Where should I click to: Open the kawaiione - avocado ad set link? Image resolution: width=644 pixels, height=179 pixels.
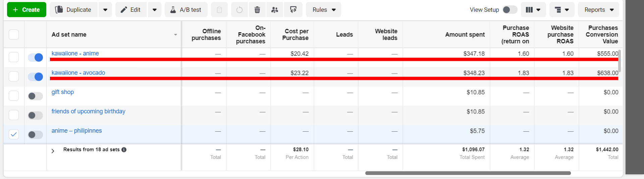(x=78, y=73)
